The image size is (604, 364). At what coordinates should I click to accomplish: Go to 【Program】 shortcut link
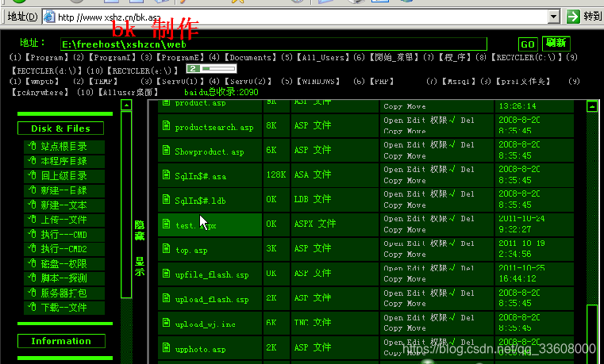46,57
